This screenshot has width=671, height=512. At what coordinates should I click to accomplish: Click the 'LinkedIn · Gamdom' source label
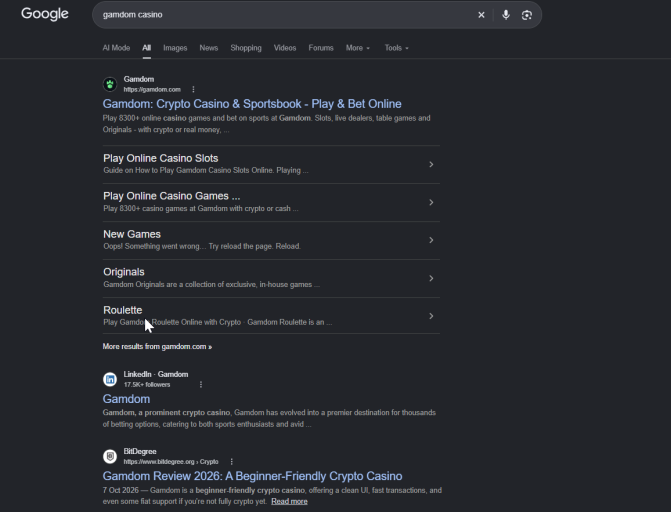point(156,374)
